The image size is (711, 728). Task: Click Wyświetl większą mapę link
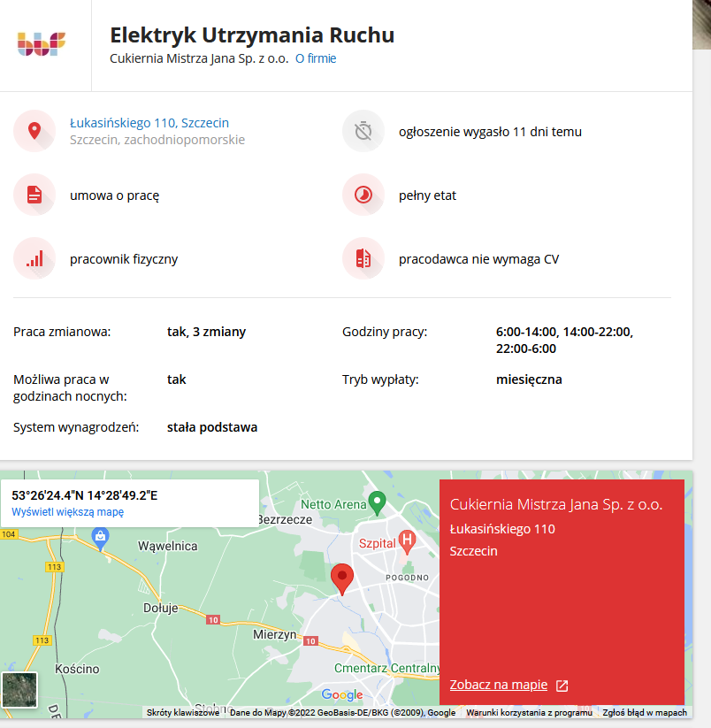pos(68,512)
